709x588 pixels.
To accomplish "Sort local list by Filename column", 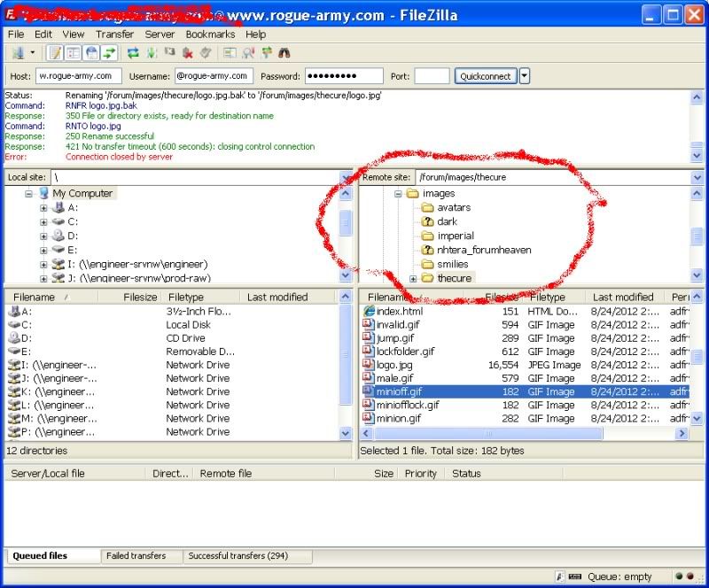I will coord(51,297).
